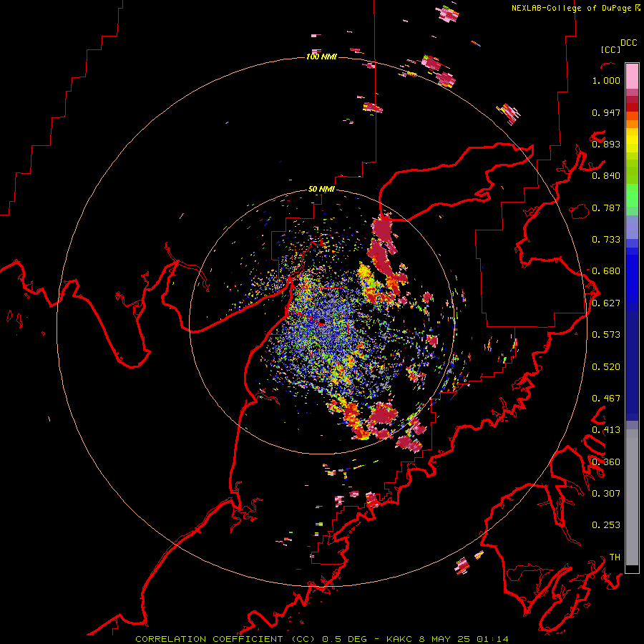Click the 0.253 legend value
Viewport: 644px width, 644px height.
coord(606,525)
